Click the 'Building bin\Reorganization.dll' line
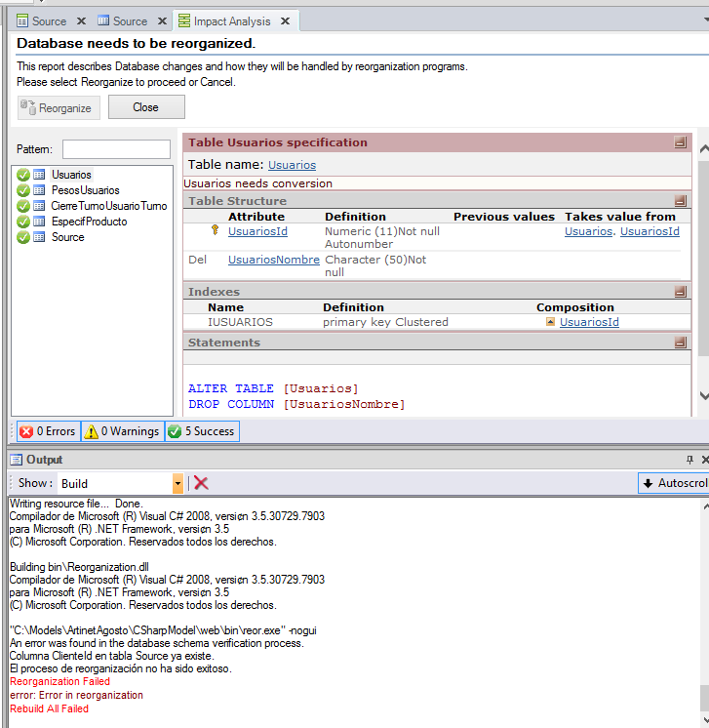709x728 pixels. click(79, 567)
